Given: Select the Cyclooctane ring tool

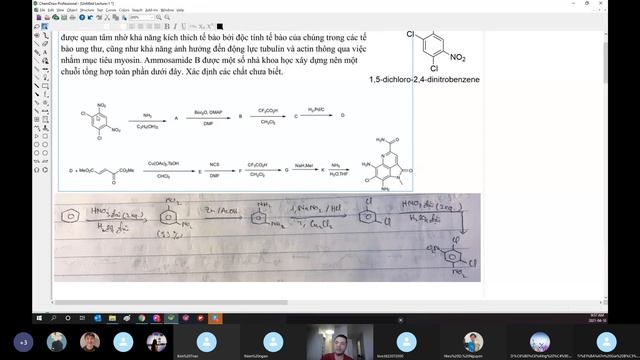Looking at the screenshot, I should 45,153.
